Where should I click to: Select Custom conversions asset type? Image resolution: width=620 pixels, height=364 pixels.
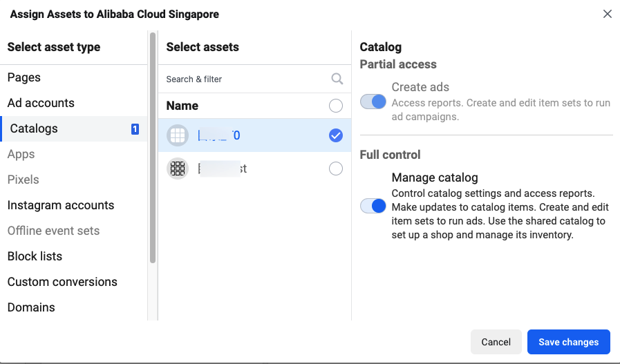click(x=62, y=282)
